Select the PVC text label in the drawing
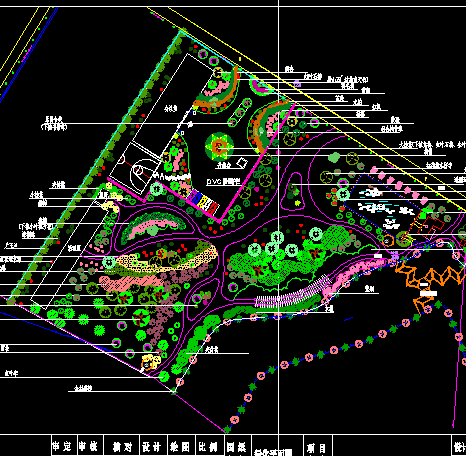This screenshot has height=456, width=466. pos(223,181)
